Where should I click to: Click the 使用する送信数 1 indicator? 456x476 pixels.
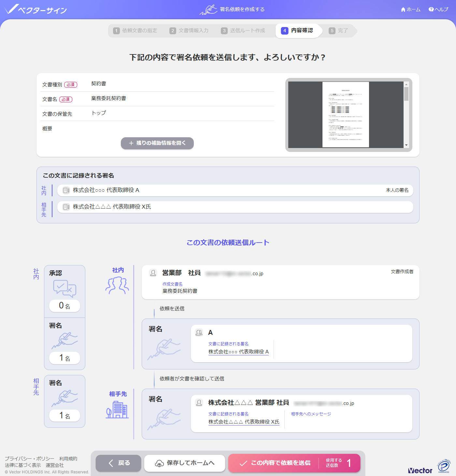tap(339, 463)
